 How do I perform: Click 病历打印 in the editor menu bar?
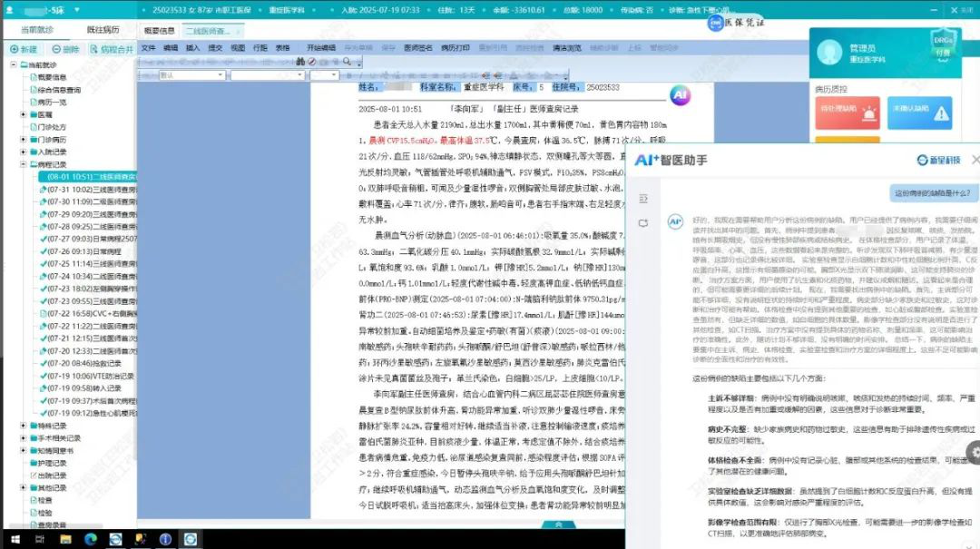[x=455, y=47]
